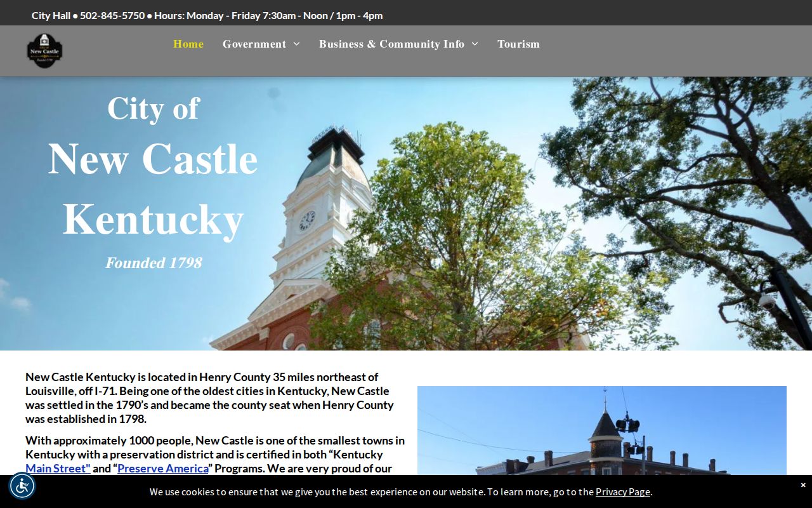
Task: Click the downtown corner building photo
Action: pyautogui.click(x=602, y=431)
